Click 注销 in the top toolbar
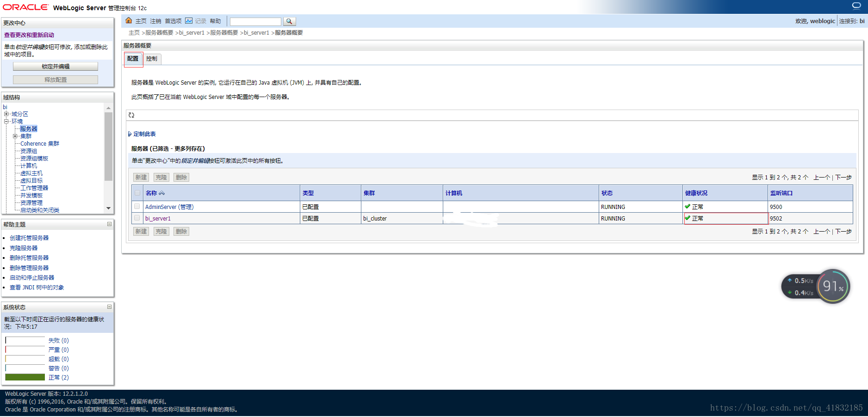 [x=155, y=21]
